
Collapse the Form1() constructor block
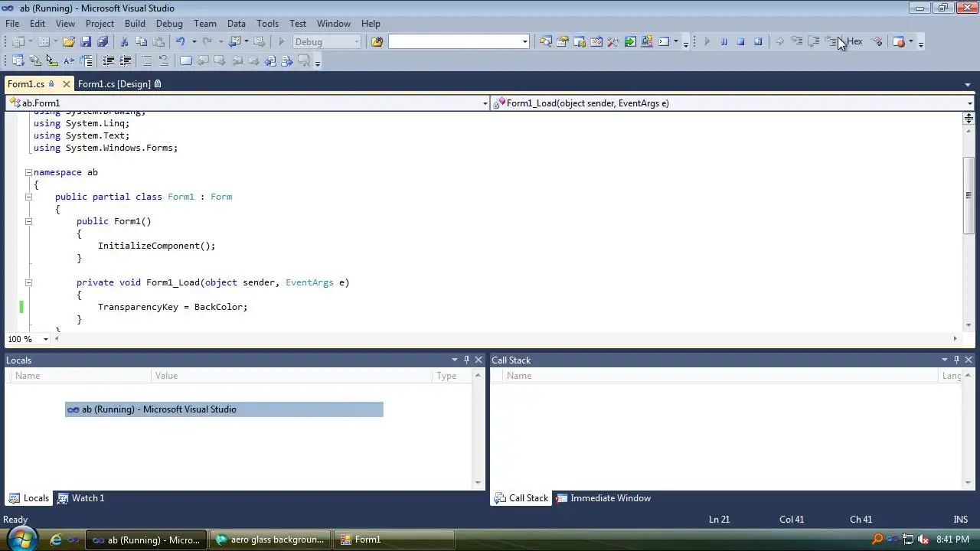[28, 221]
